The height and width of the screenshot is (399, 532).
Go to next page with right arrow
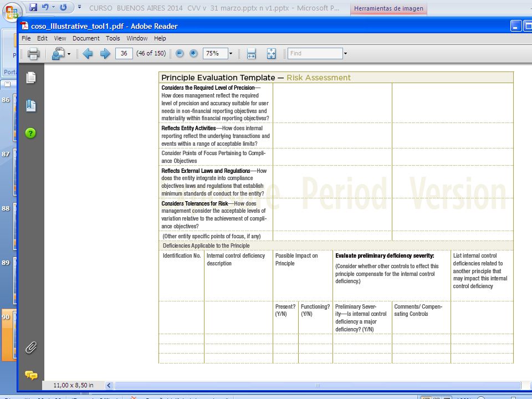click(x=105, y=54)
